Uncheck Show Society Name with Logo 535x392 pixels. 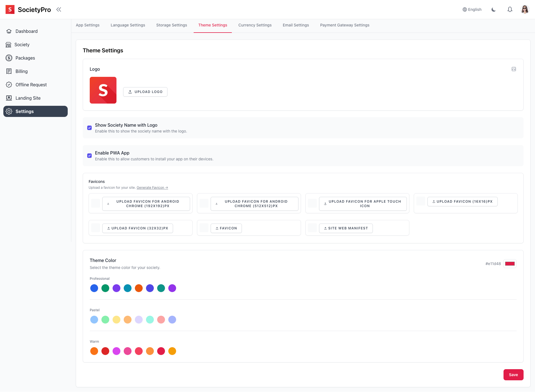(89, 128)
